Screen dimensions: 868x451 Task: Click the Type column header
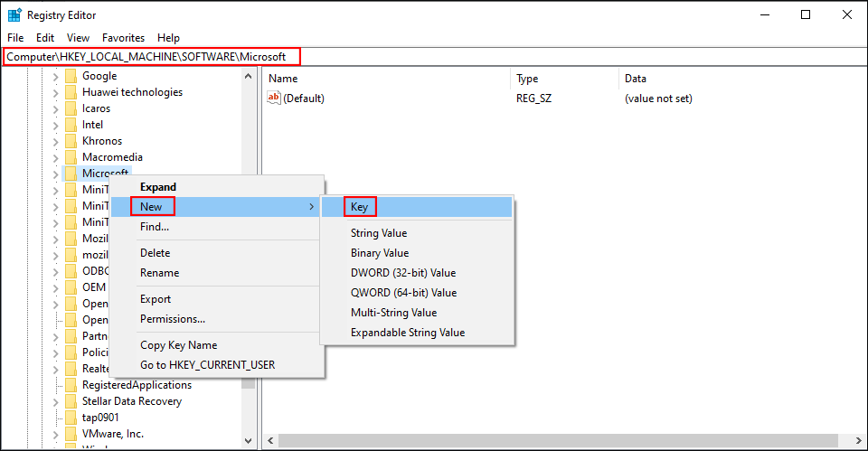coord(564,79)
